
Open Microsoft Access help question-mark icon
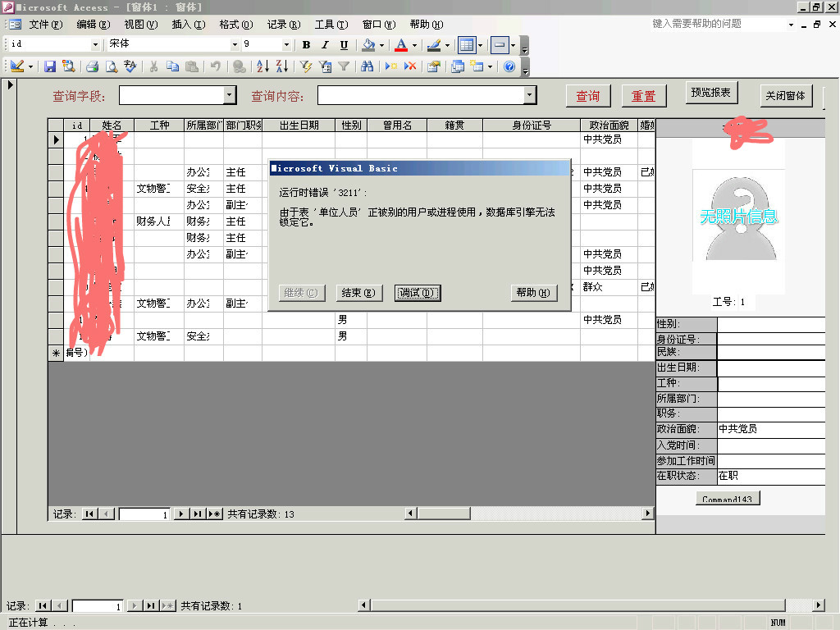(x=509, y=66)
